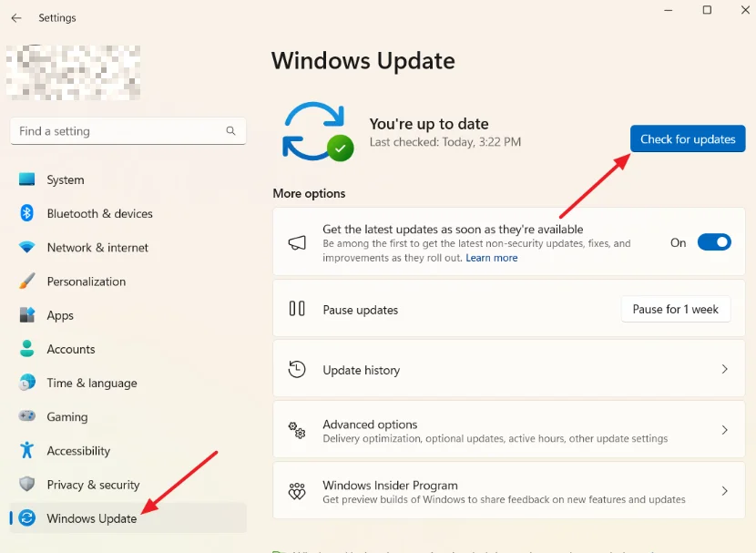
Task: Click the search magnifier icon
Action: pyautogui.click(x=231, y=130)
